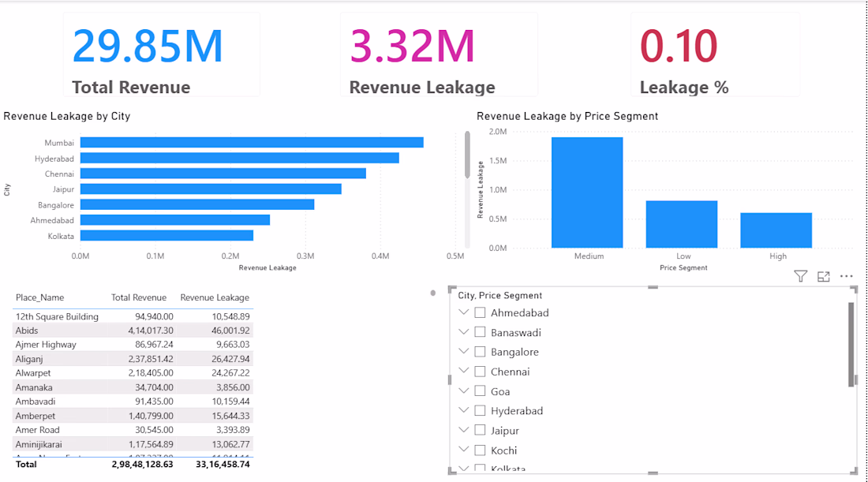The height and width of the screenshot is (482, 868).
Task: Click the Chennai bar in city chart
Action: [223, 174]
